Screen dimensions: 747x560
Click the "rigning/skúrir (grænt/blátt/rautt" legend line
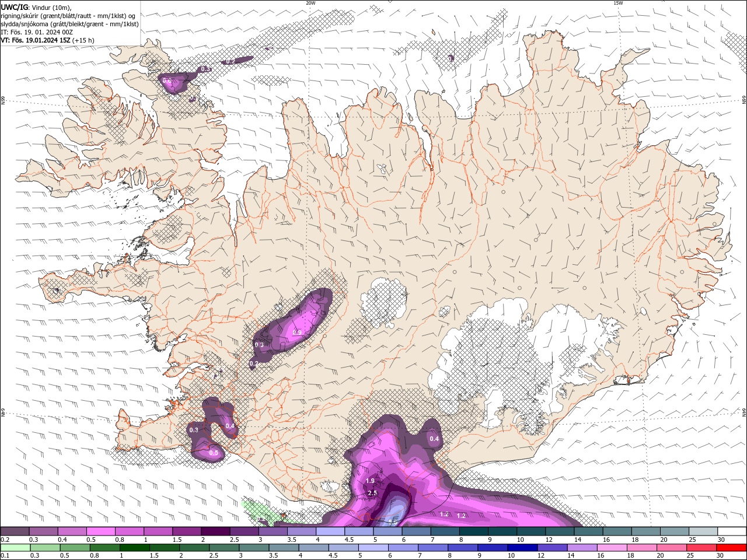(x=69, y=15)
